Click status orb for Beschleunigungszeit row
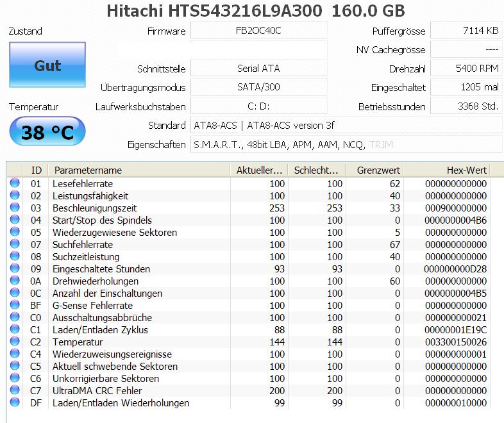The width and height of the screenshot is (504, 423). pos(15,207)
